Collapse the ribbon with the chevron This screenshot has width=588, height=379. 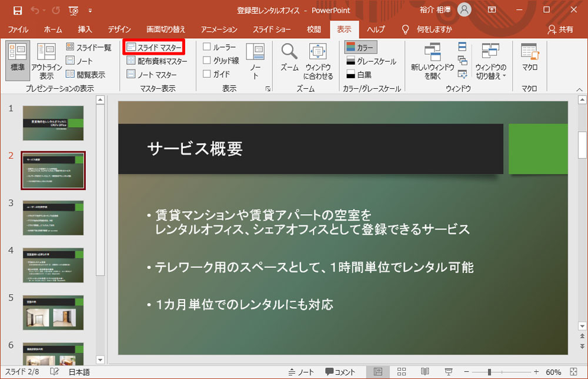tap(579, 89)
